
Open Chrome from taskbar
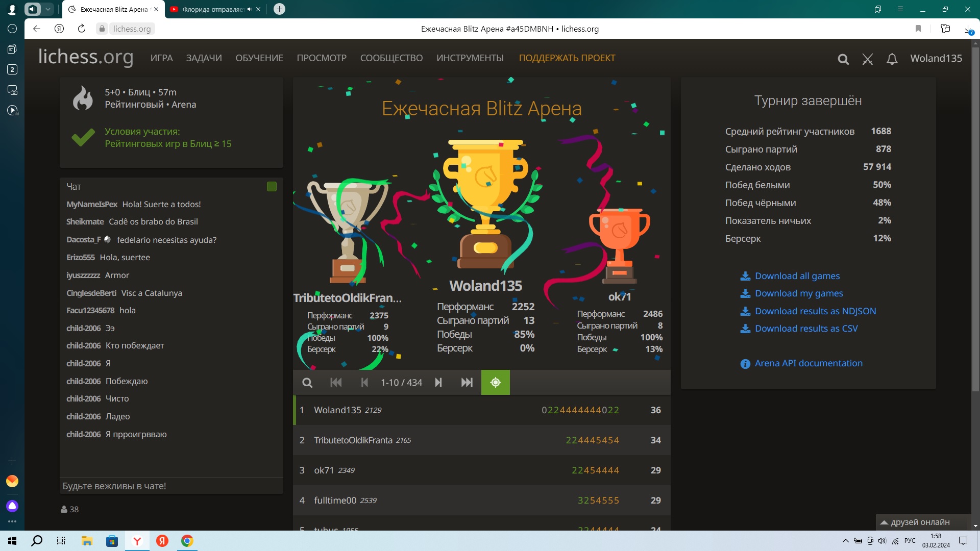coord(187,541)
